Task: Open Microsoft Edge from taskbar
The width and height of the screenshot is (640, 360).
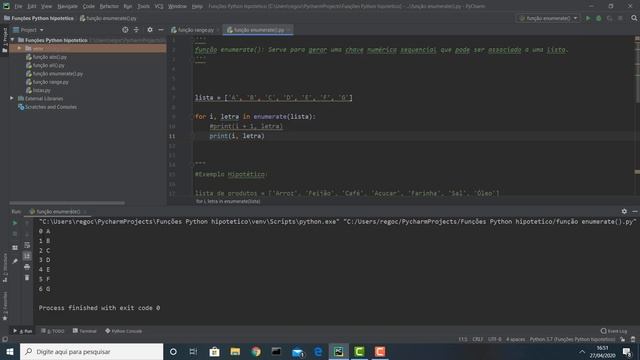Action: coord(318,351)
